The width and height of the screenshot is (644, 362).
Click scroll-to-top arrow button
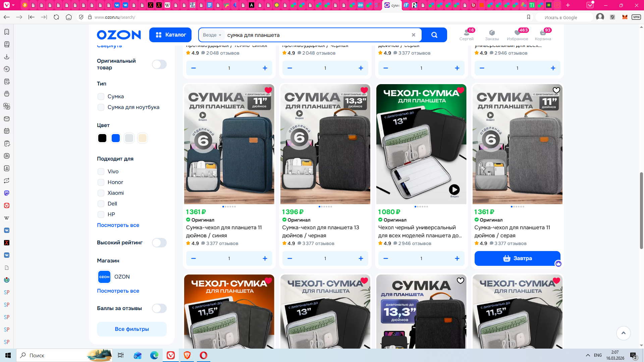pyautogui.click(x=623, y=333)
